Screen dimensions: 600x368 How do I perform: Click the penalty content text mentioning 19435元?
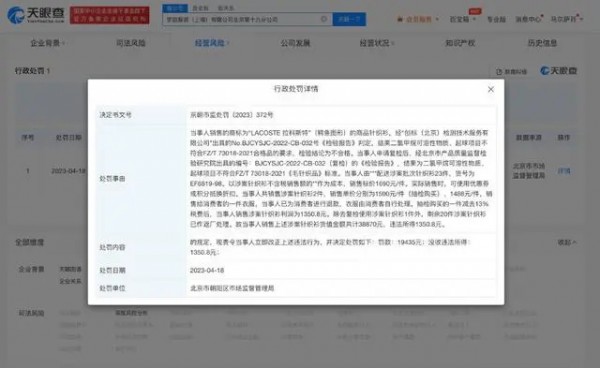330,247
